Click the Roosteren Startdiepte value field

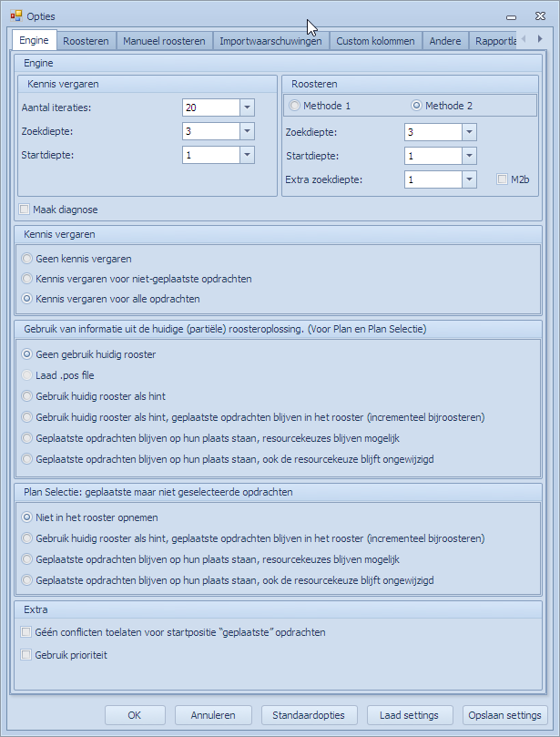tap(433, 156)
